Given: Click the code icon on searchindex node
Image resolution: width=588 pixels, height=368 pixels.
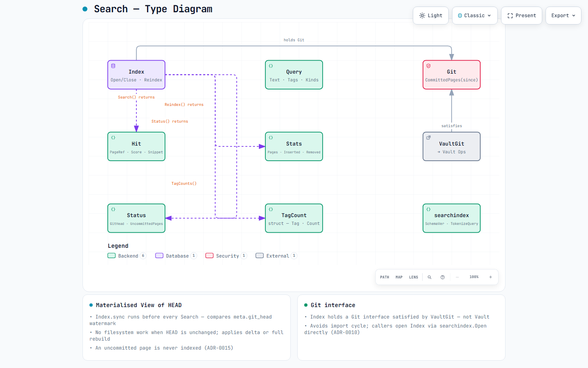Looking at the screenshot, I should pos(429,209).
